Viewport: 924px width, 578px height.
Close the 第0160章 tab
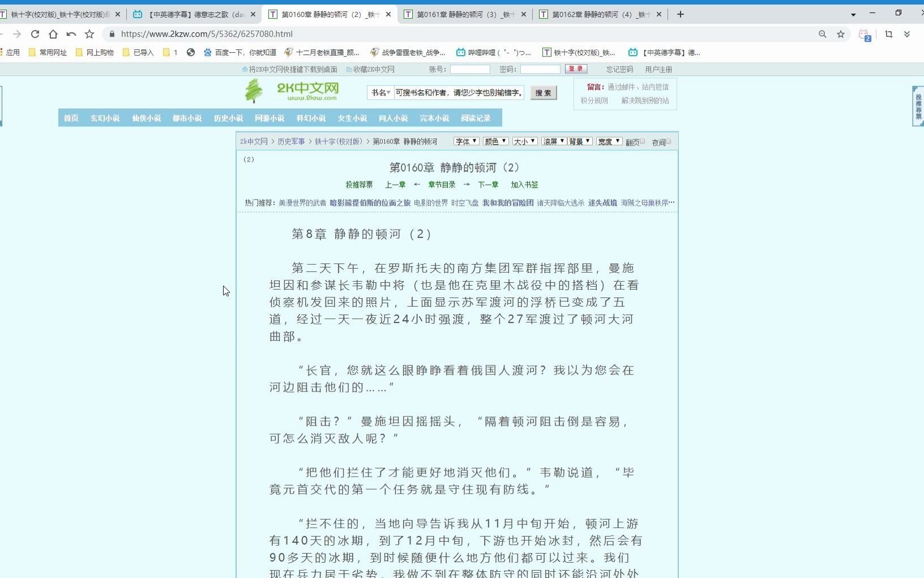(x=388, y=14)
